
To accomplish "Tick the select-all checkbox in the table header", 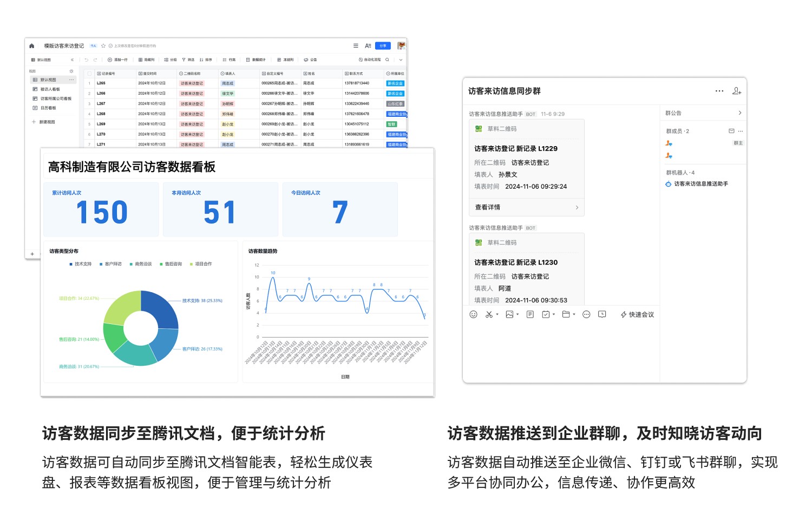I will [x=89, y=74].
